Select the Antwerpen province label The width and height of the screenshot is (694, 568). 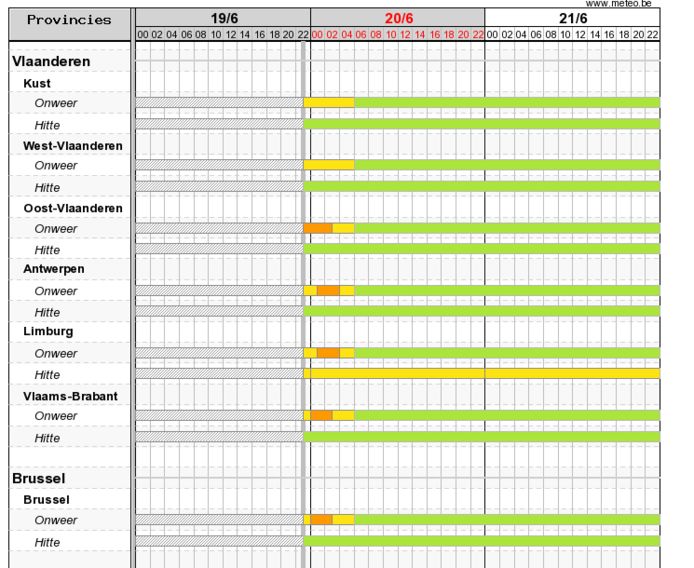53,269
